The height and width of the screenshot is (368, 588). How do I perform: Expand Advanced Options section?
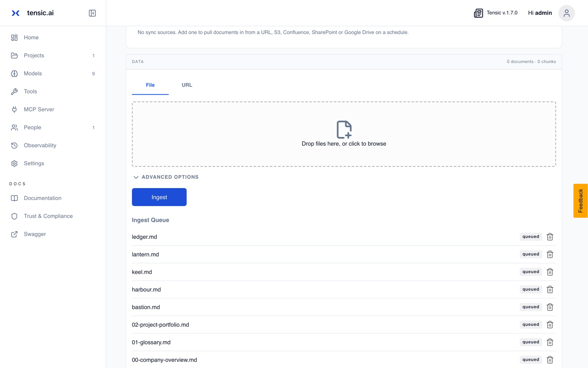166,177
